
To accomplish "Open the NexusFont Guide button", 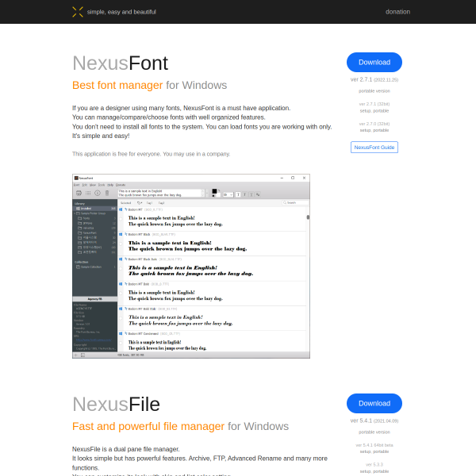I will tap(374, 148).
